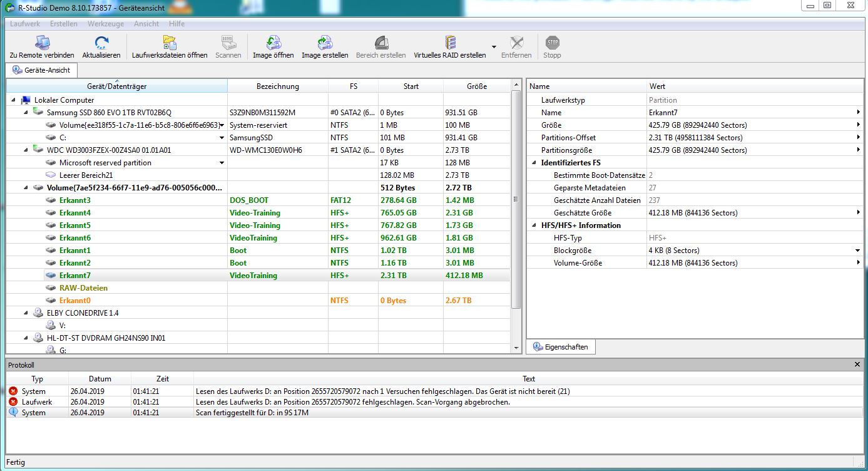
Task: Collapse the Samsung SSD 860 EVO tree node
Action: [26, 113]
